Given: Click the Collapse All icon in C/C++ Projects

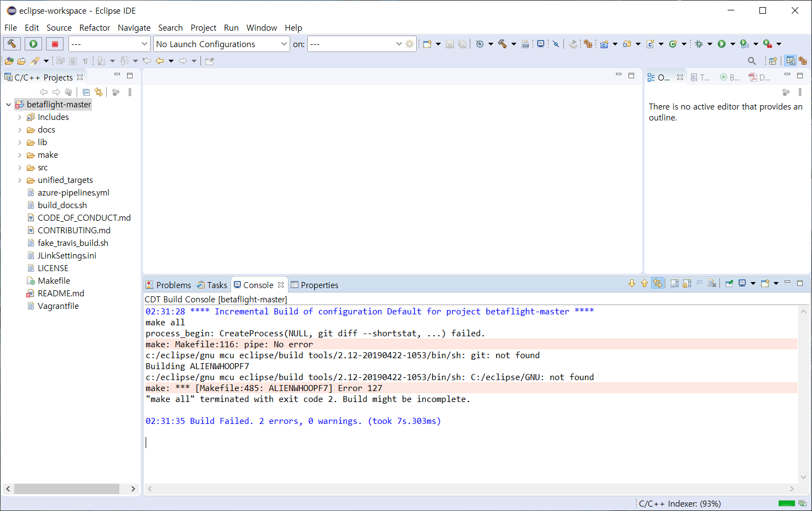Looking at the screenshot, I should [x=86, y=92].
